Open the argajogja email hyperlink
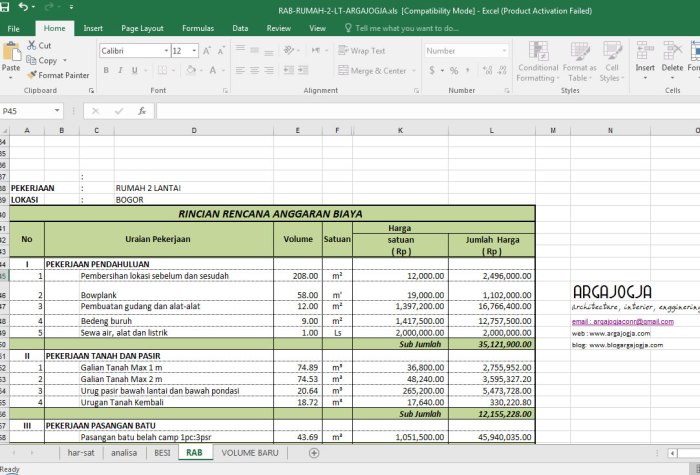 point(623,321)
